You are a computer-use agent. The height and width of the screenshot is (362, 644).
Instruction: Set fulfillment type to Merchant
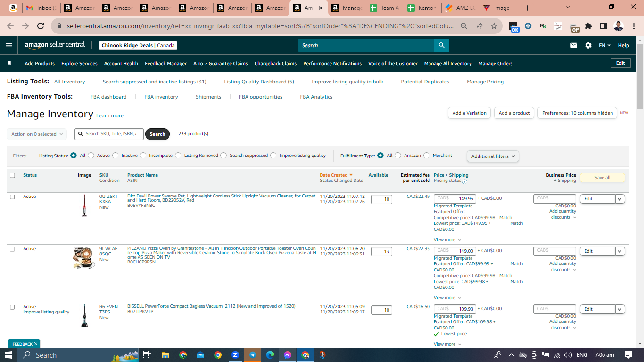[427, 156]
